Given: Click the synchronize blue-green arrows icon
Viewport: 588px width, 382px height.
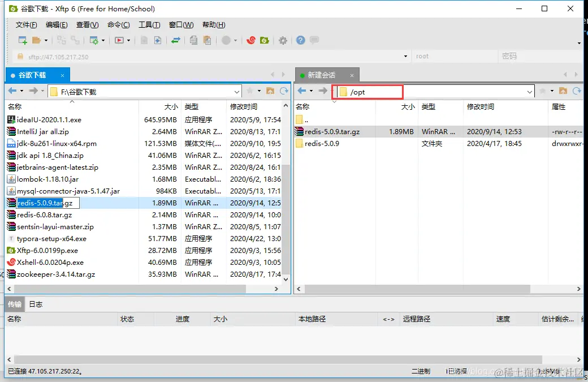Looking at the screenshot, I should pyautogui.click(x=175, y=40).
